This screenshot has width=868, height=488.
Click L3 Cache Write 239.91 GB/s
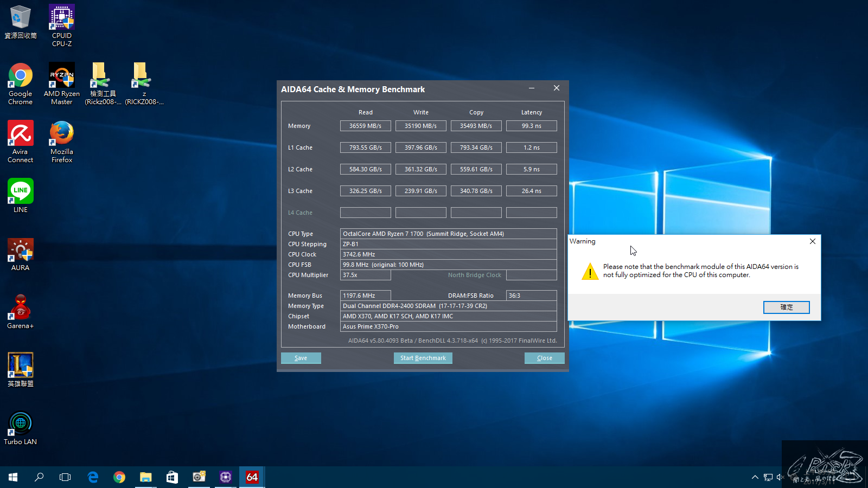click(421, 191)
